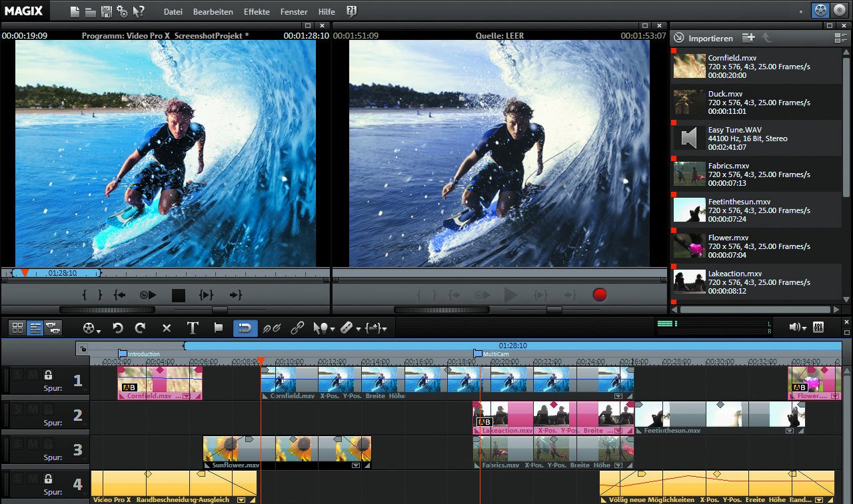The width and height of the screenshot is (853, 504).
Task: Mute Spur 1 with its M button
Action: (x=33, y=376)
